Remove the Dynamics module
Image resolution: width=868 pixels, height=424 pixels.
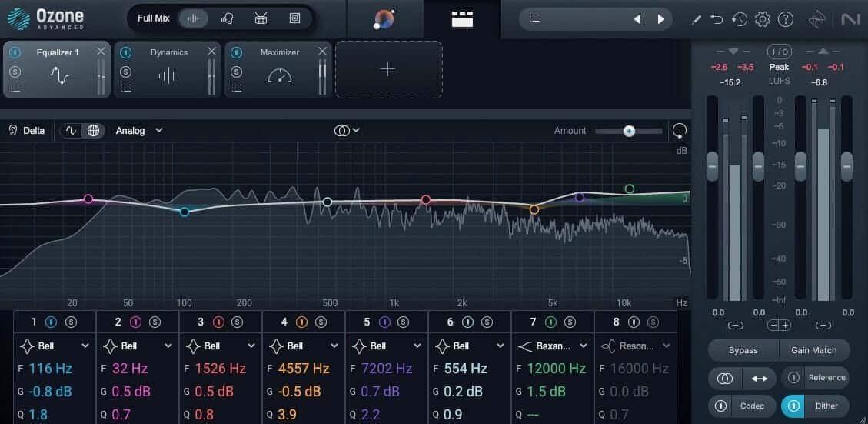(x=211, y=52)
